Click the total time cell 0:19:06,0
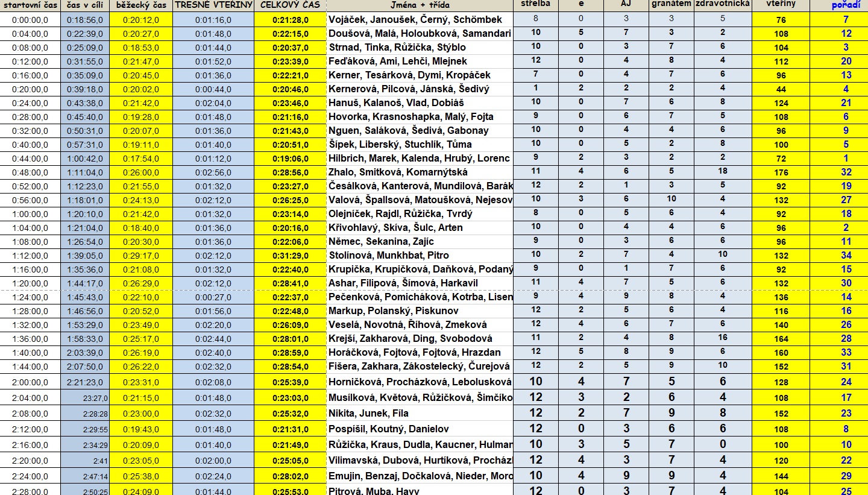868x495 pixels. coord(290,158)
